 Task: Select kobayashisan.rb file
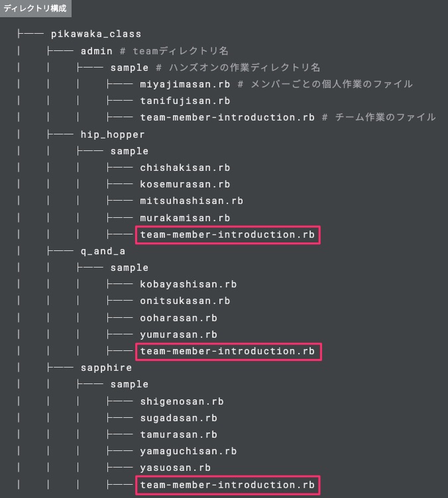tap(188, 284)
